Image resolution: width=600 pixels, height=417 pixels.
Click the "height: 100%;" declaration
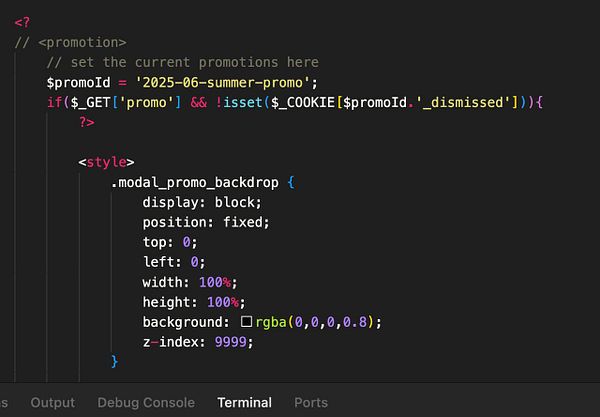[194, 302]
